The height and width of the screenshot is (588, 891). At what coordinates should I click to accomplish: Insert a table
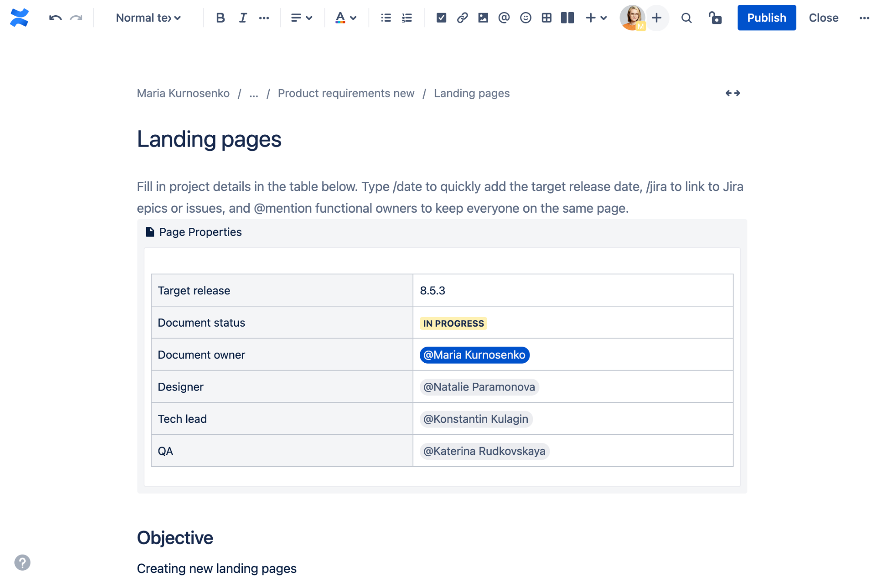[546, 18]
